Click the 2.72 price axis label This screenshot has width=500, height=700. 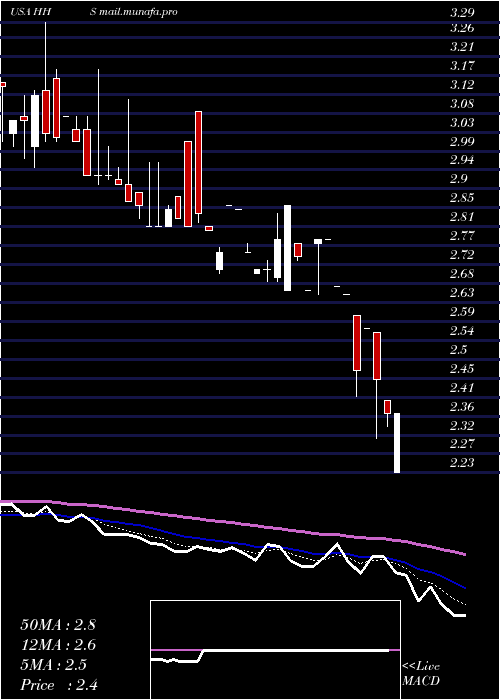point(462,255)
